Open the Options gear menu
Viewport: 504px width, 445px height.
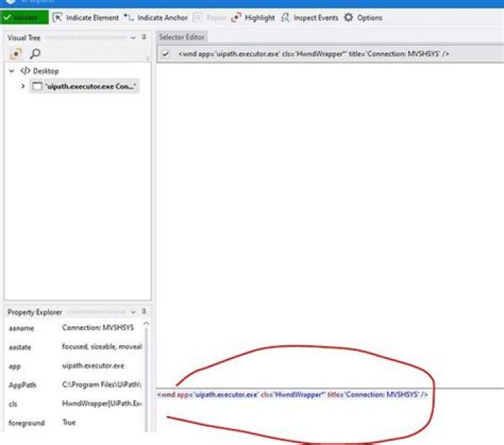[363, 17]
